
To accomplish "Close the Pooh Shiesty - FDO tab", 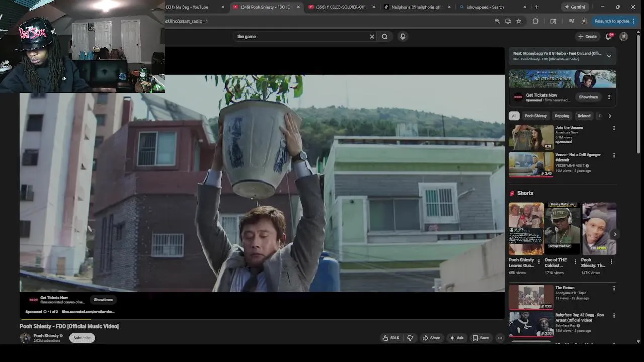I will tap(298, 7).
